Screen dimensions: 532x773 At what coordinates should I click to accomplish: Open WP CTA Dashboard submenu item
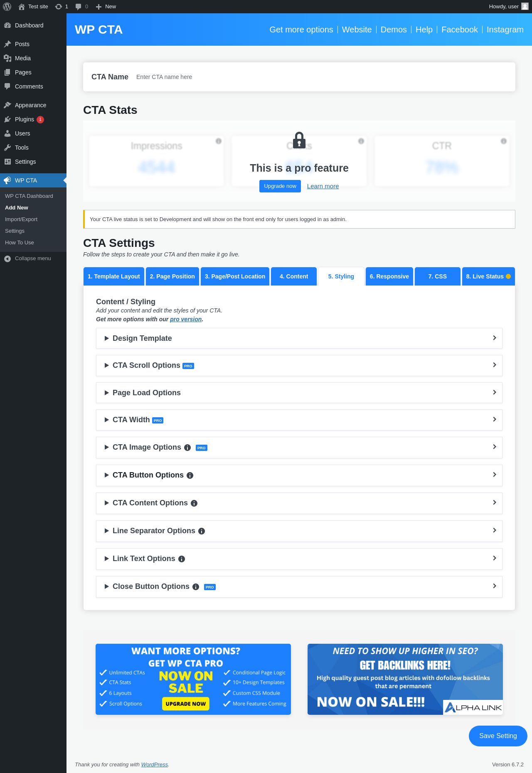(29, 196)
